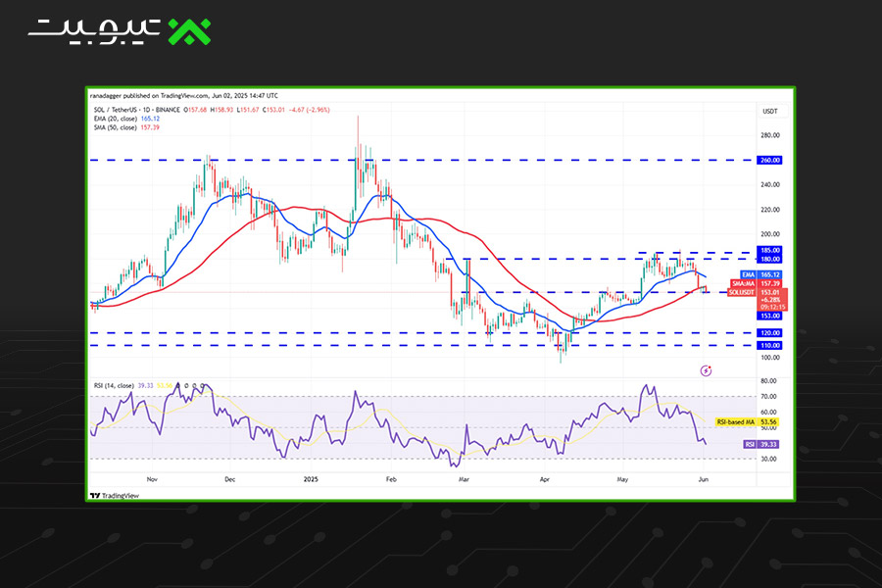Select the 185.00 price level label
This screenshot has width=882, height=588.
[x=770, y=251]
